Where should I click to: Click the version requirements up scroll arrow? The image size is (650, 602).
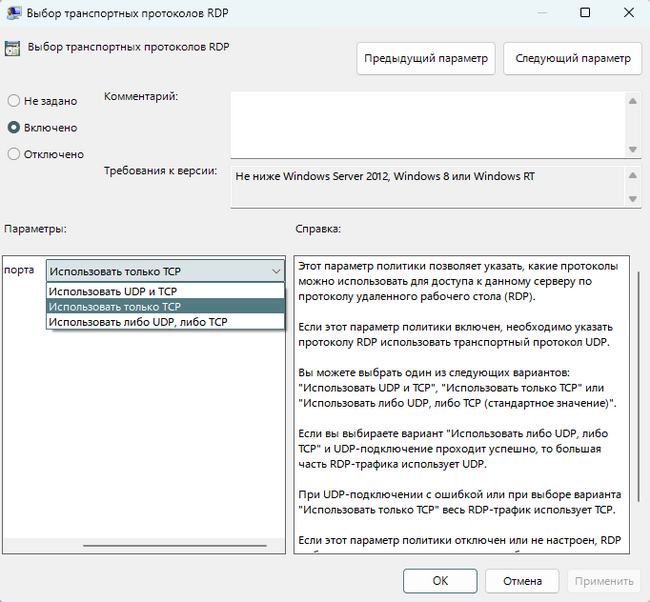(x=633, y=175)
